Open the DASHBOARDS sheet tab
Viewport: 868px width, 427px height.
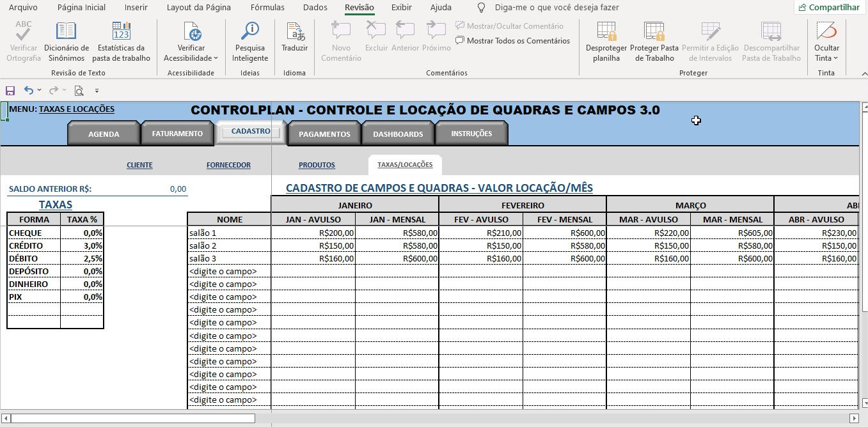[398, 133]
